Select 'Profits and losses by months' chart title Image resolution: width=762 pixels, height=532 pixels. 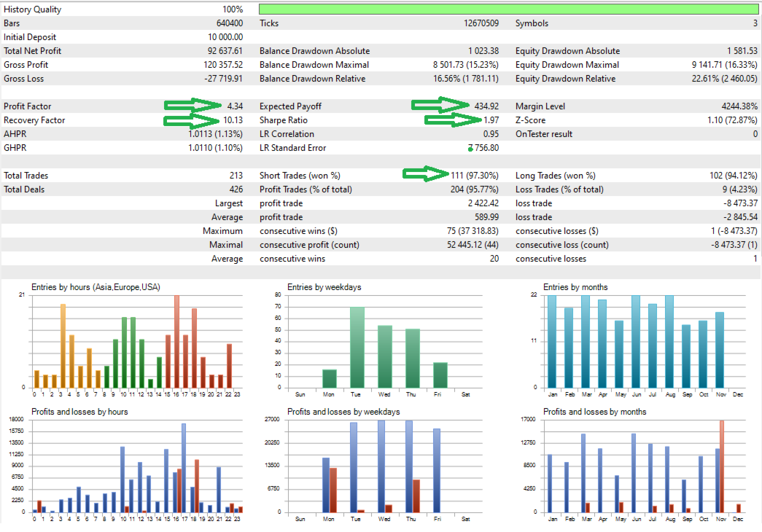pyautogui.click(x=595, y=412)
